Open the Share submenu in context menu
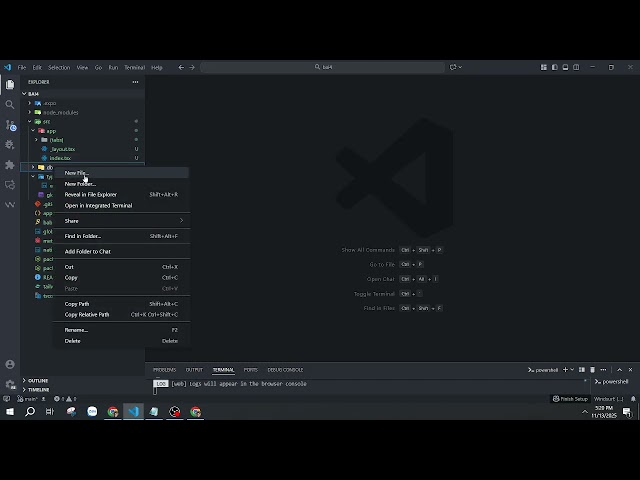The width and height of the screenshot is (640, 480). point(121,221)
